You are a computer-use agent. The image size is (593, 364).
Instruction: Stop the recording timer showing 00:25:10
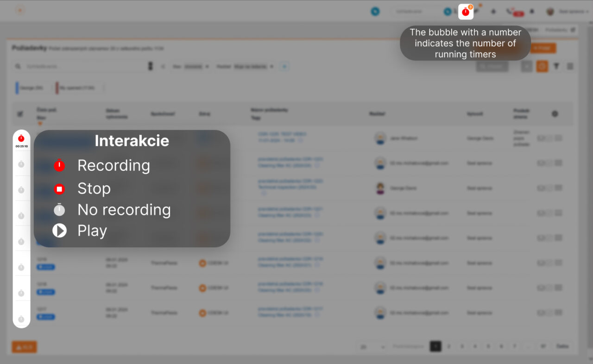(21, 138)
